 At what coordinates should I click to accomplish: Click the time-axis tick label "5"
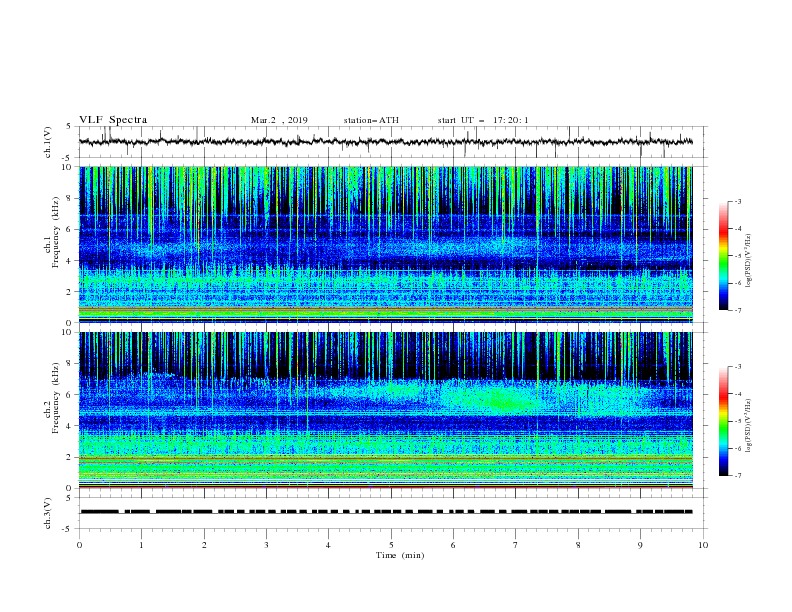[x=391, y=545]
